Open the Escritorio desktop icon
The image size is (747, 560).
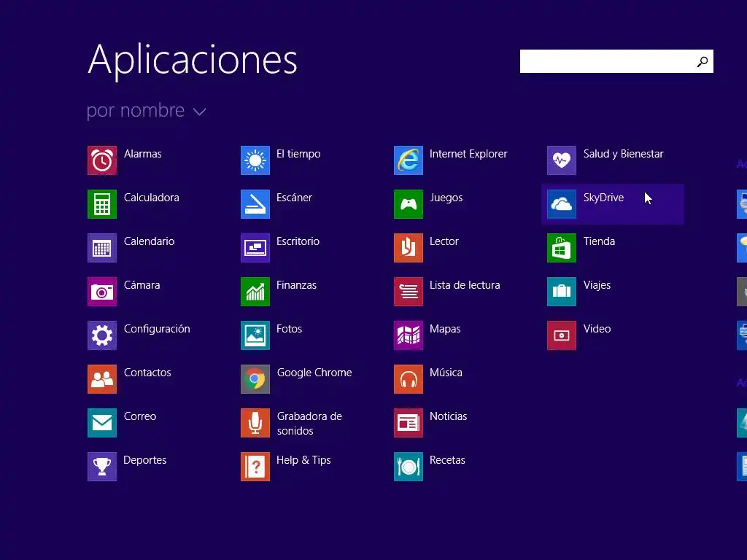click(255, 248)
